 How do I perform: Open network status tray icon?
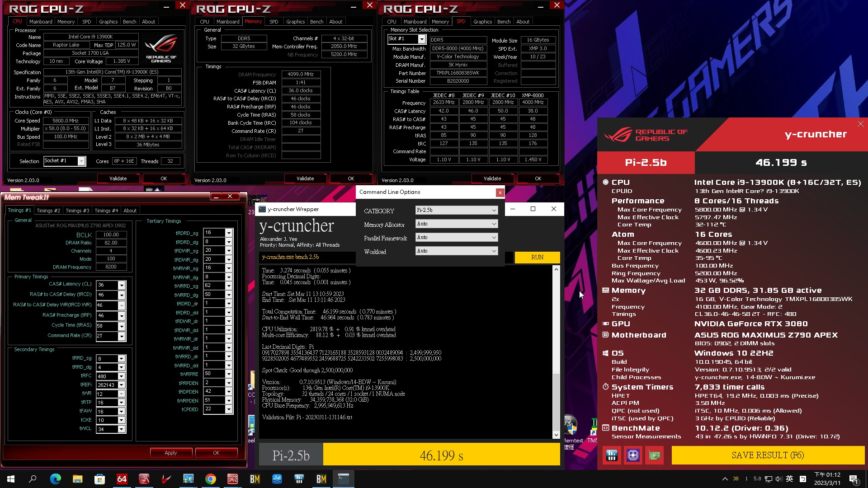pos(769,479)
